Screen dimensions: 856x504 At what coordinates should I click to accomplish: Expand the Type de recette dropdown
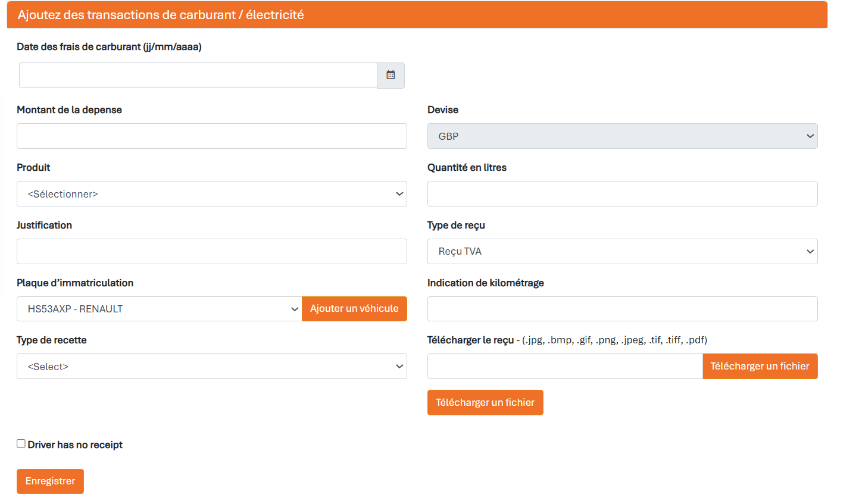click(212, 367)
